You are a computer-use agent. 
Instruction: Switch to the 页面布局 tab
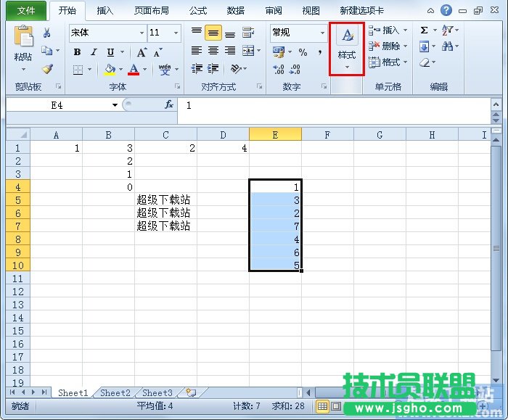tap(152, 11)
